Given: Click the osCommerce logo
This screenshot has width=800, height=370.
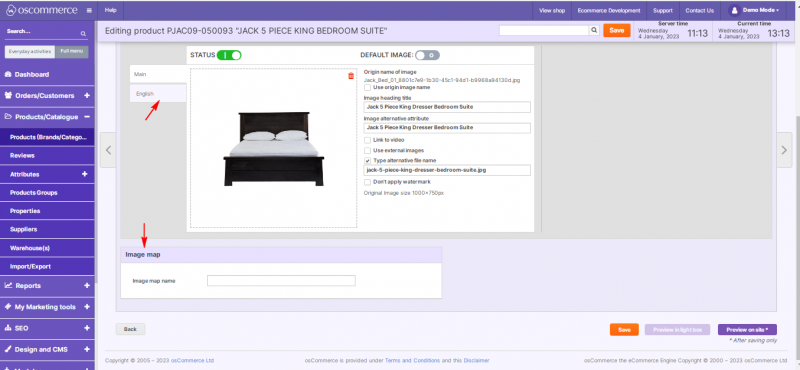Looking at the screenshot, I should tap(41, 10).
